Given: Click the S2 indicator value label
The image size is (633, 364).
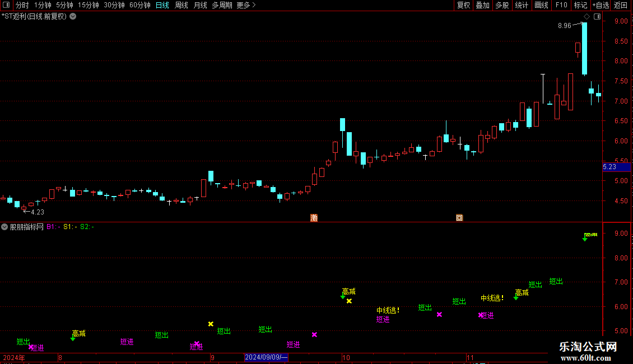Looking at the screenshot, I should click(x=87, y=227).
